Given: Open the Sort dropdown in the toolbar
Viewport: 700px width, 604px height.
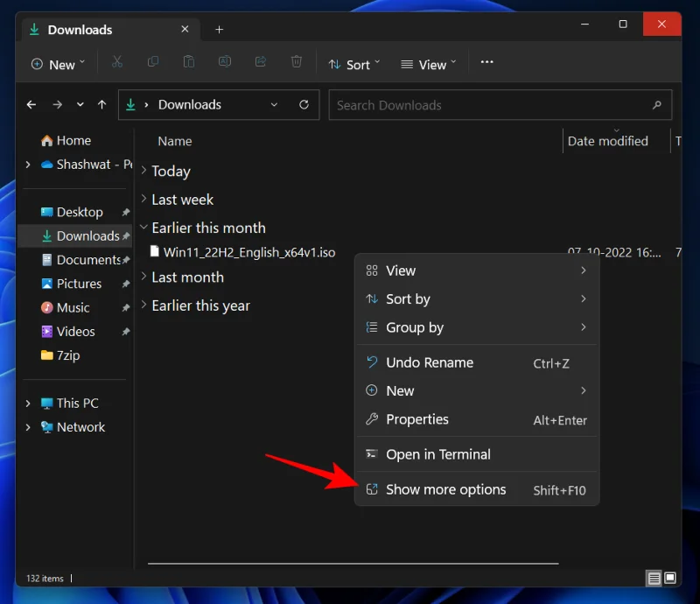Looking at the screenshot, I should click(353, 62).
